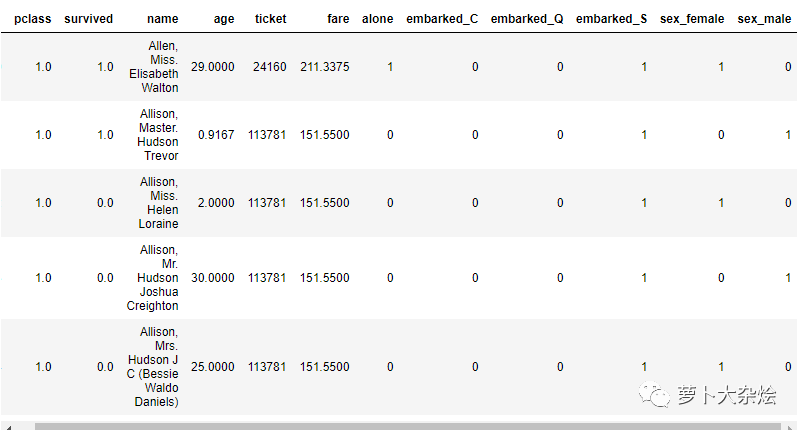Select the Allison, Master. Hudson Trevor cell
802x430 pixels.
point(159,135)
